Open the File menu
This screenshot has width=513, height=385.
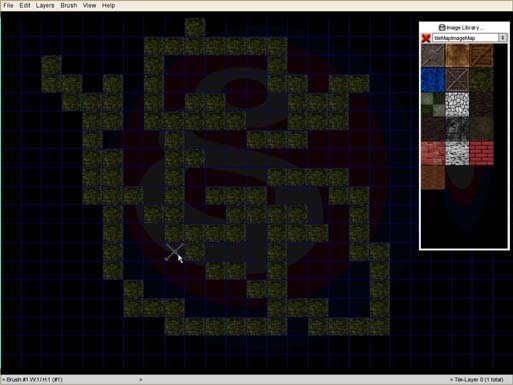pyautogui.click(x=8, y=5)
